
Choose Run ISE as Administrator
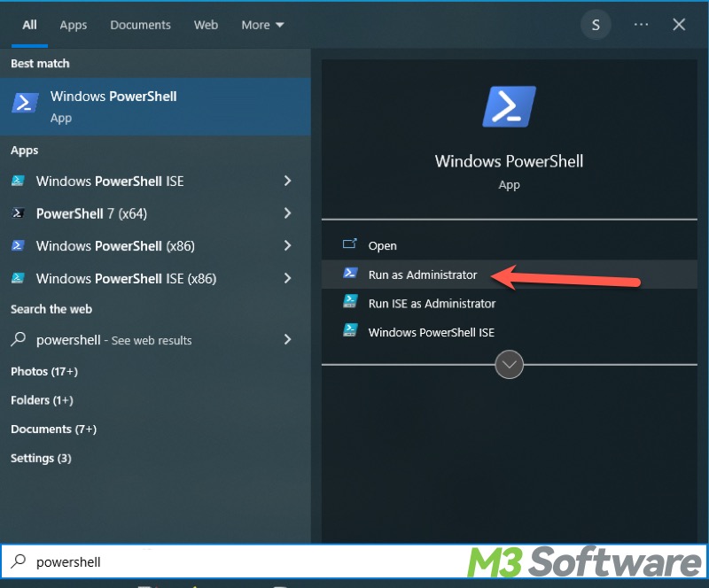[509, 303]
